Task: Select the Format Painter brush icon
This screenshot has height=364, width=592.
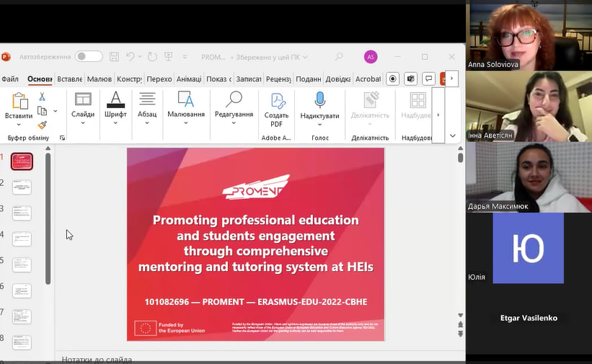Action: [x=42, y=125]
